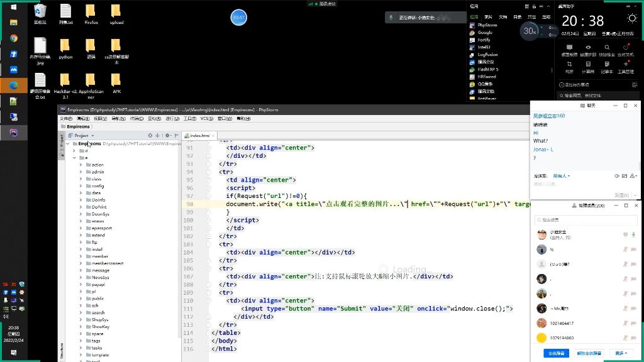The image size is (644, 362).
Task: Expand the member folder
Action: click(81, 256)
